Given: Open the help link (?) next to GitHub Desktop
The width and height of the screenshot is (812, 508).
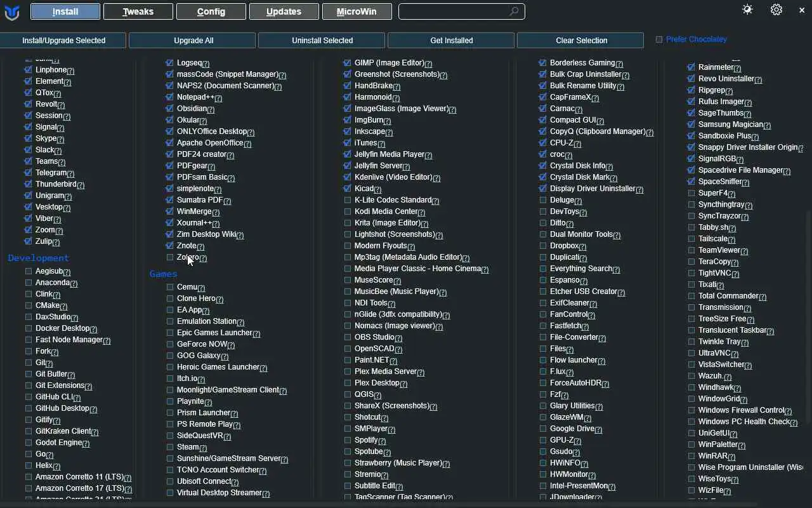Looking at the screenshot, I should [93, 409].
